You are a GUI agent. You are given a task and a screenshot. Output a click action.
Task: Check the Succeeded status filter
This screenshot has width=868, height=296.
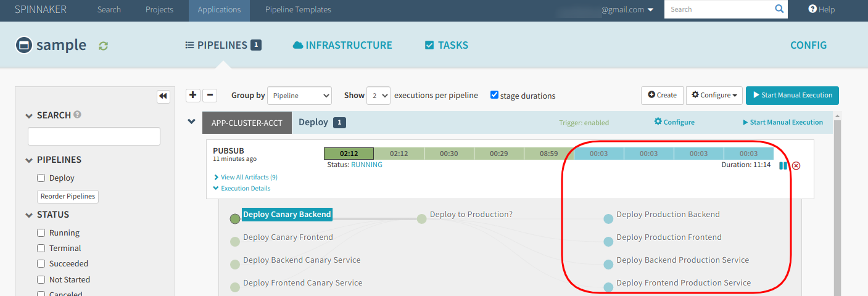coord(41,263)
